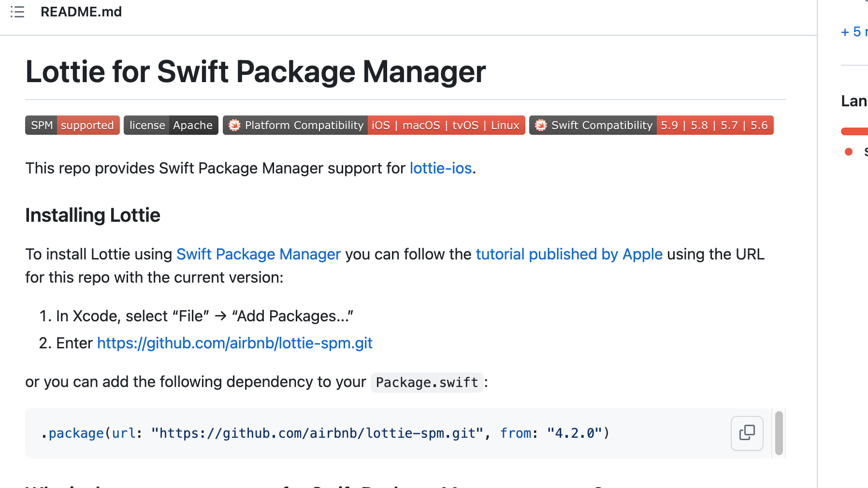The image size is (868, 488).
Task: Open the github.com/airbnb/lottie-spm.git URL
Action: (235, 343)
